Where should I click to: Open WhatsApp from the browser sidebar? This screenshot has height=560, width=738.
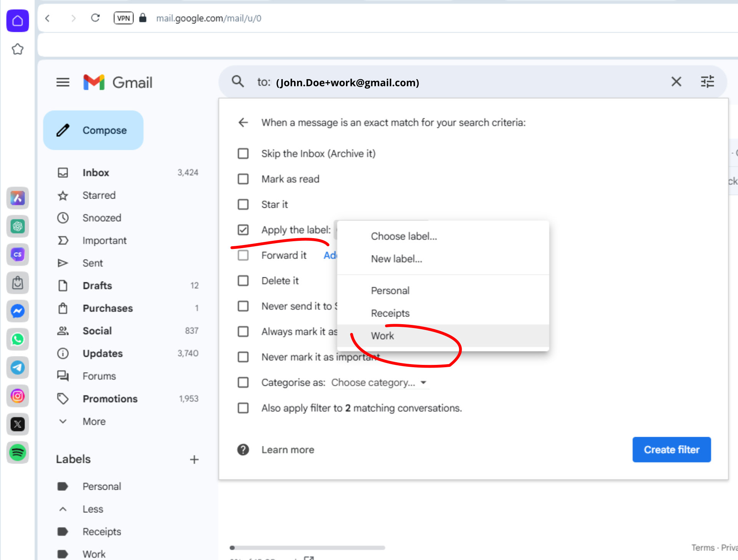18,340
